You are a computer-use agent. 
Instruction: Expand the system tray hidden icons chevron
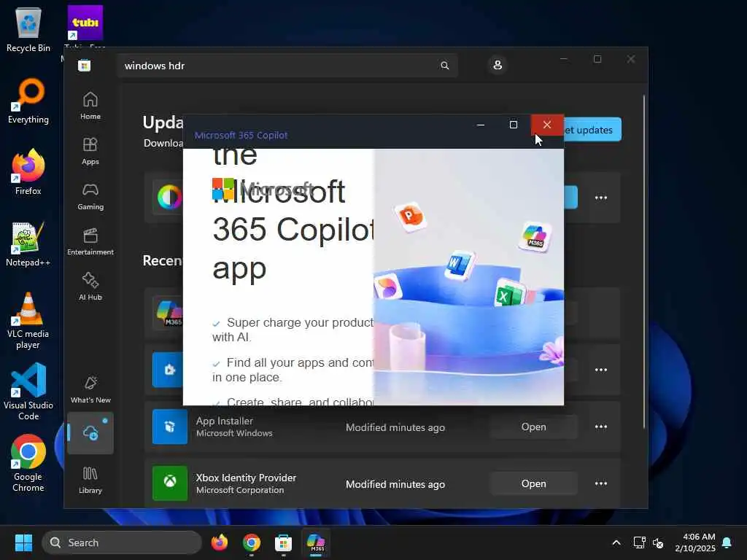coord(616,542)
